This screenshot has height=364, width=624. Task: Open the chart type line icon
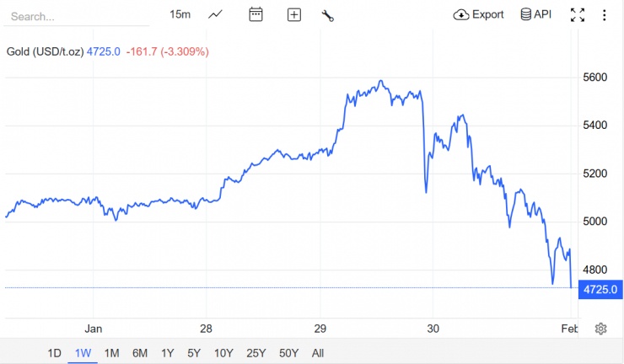pos(215,14)
